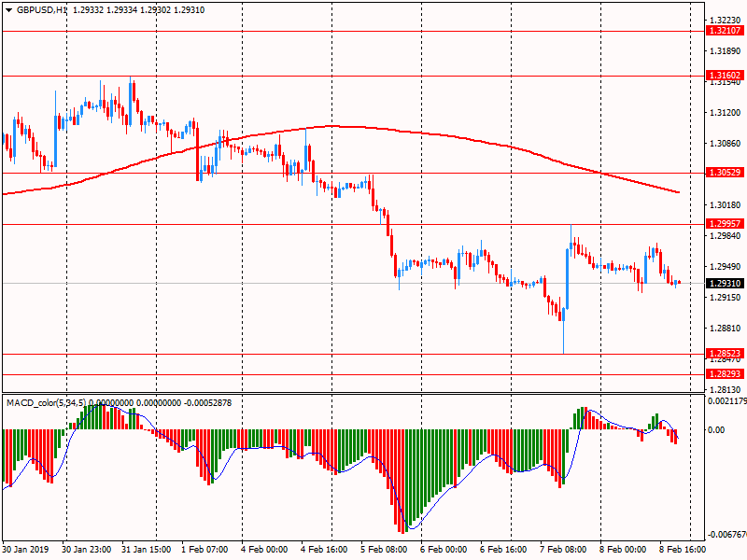Image resolution: width=747 pixels, height=560 pixels.
Task: Select the 1.28523 support level label
Action: click(x=725, y=354)
